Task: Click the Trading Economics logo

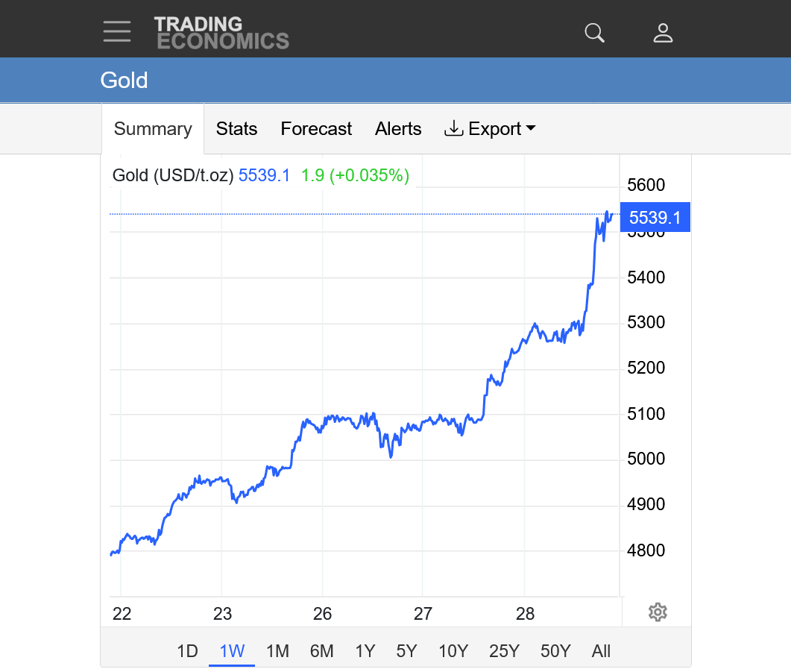Action: click(221, 33)
